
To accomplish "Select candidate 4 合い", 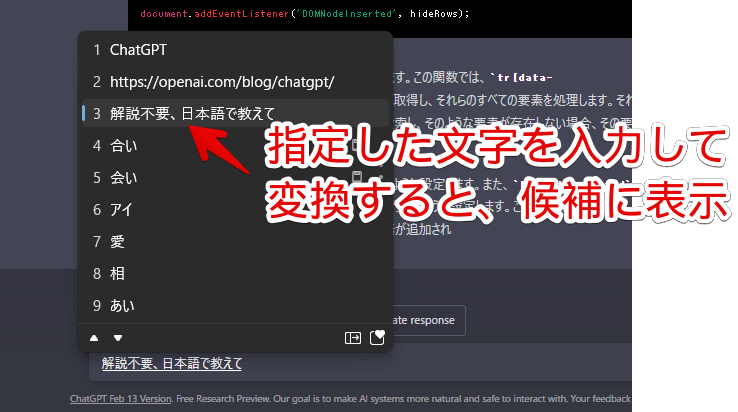I will (235, 146).
